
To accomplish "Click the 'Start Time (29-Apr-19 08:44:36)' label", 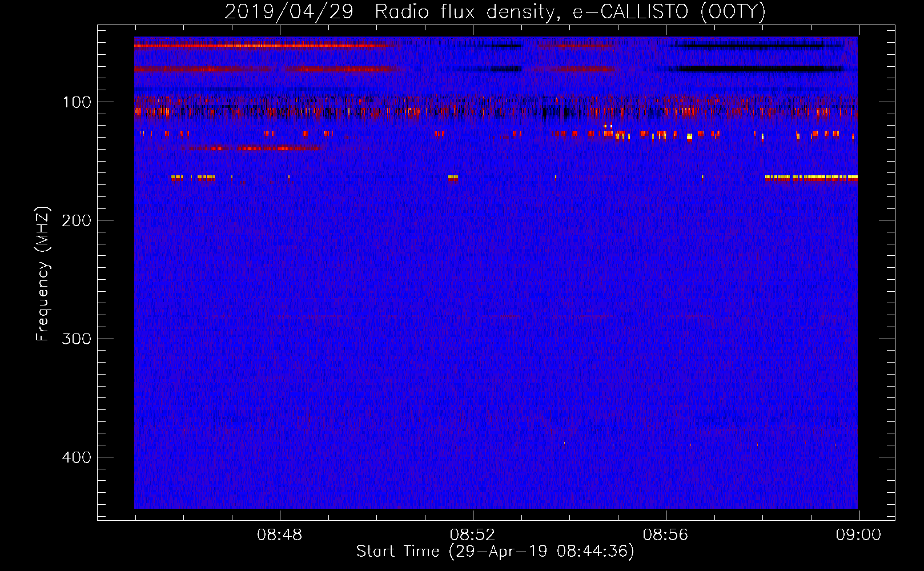I will point(495,552).
